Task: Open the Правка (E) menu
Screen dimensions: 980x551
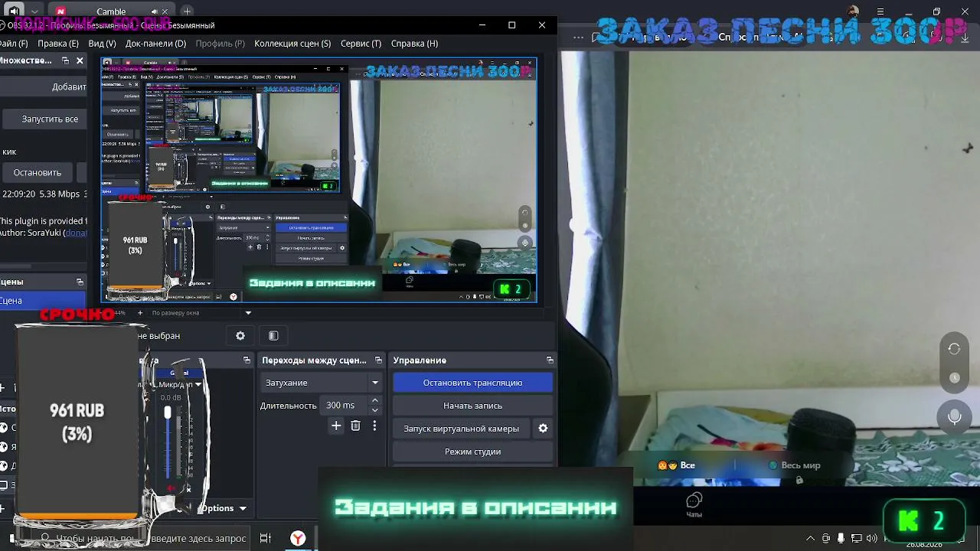Action: click(58, 44)
